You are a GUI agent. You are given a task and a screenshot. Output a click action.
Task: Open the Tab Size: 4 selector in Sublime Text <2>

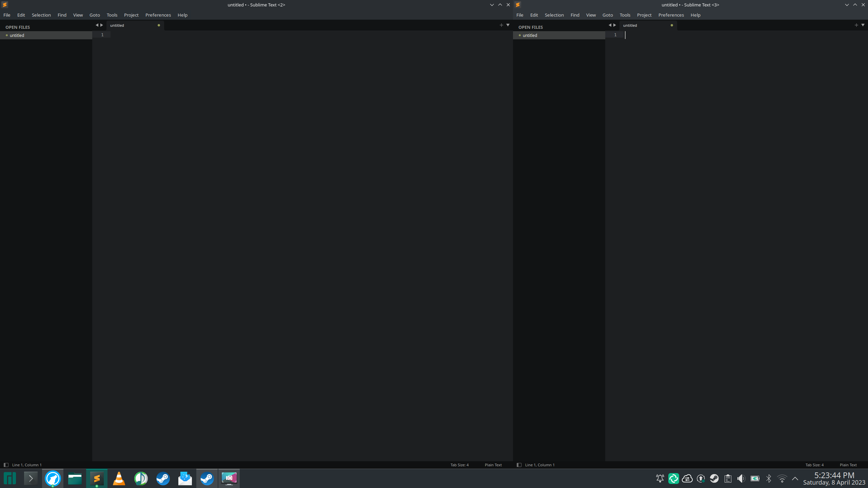click(x=459, y=465)
